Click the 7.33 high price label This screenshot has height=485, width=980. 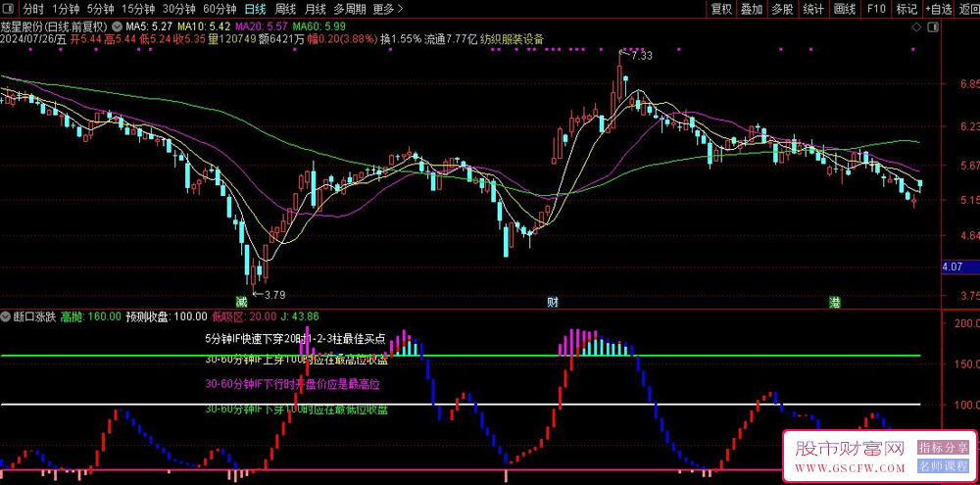(641, 56)
